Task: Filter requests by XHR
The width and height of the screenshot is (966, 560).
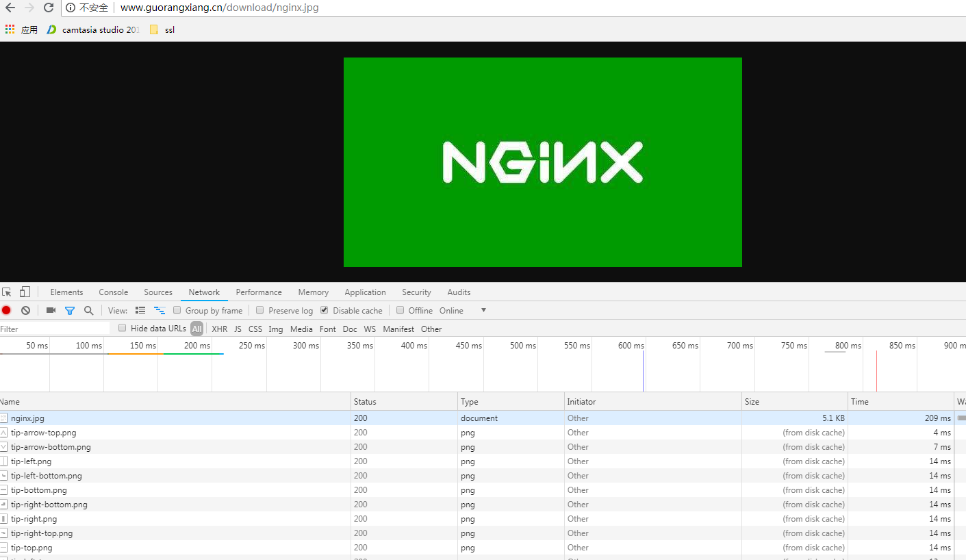Action: (219, 329)
